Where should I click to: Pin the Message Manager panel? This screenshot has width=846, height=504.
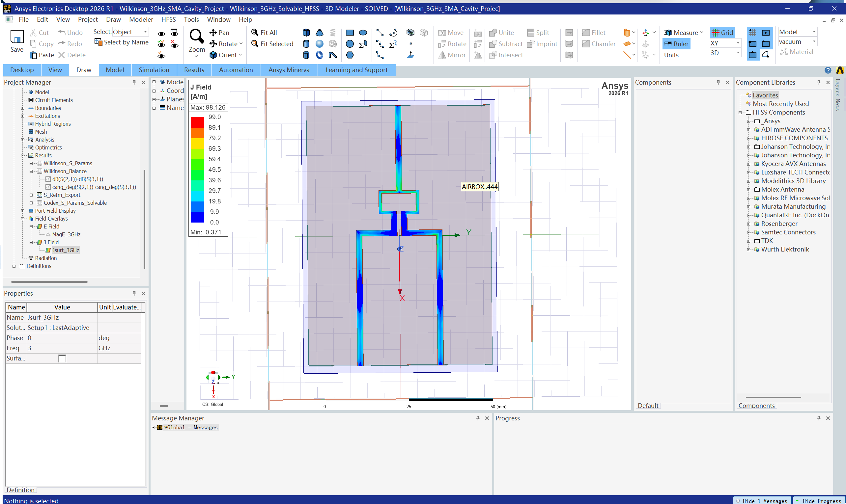point(478,418)
